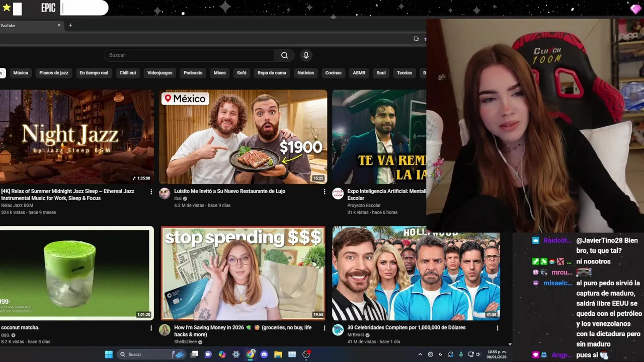Open the Ibai channel name link
This screenshot has width=644, height=362.
178,199
